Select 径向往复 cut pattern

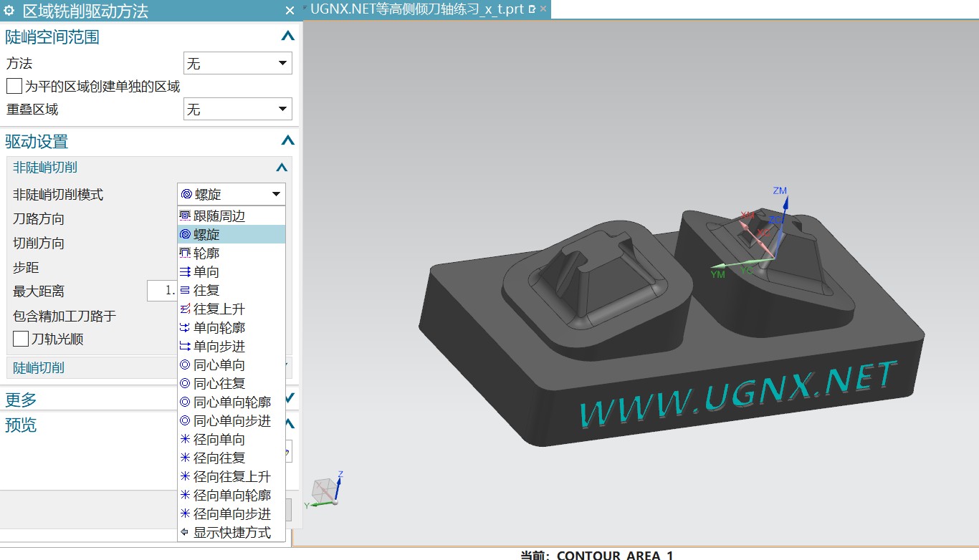coord(231,458)
